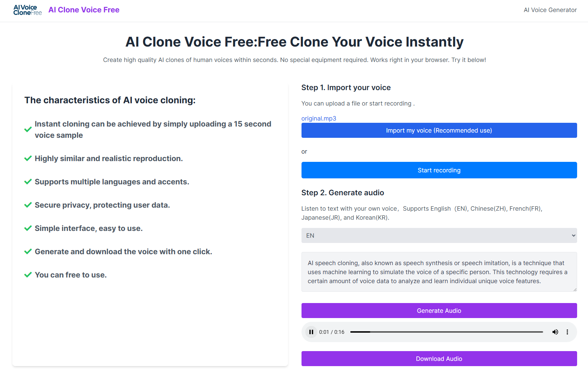Click the checkmark beside "Secure privacy, protecting user data"

tap(28, 205)
